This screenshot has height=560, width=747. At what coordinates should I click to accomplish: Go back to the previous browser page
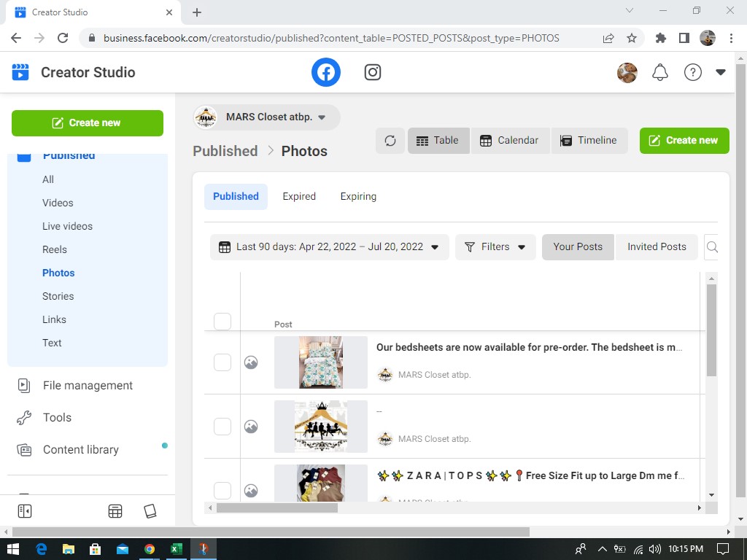(16, 38)
